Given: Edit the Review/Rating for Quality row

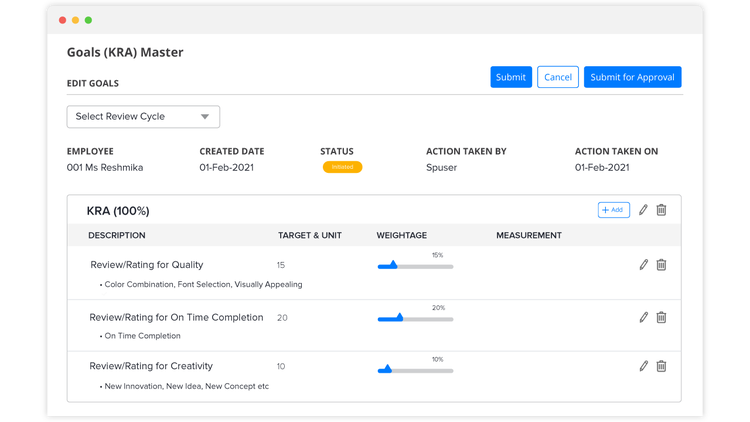Looking at the screenshot, I should pyautogui.click(x=644, y=265).
